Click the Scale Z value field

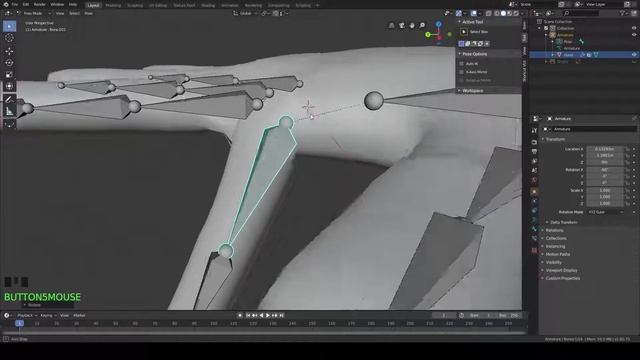[605, 203]
